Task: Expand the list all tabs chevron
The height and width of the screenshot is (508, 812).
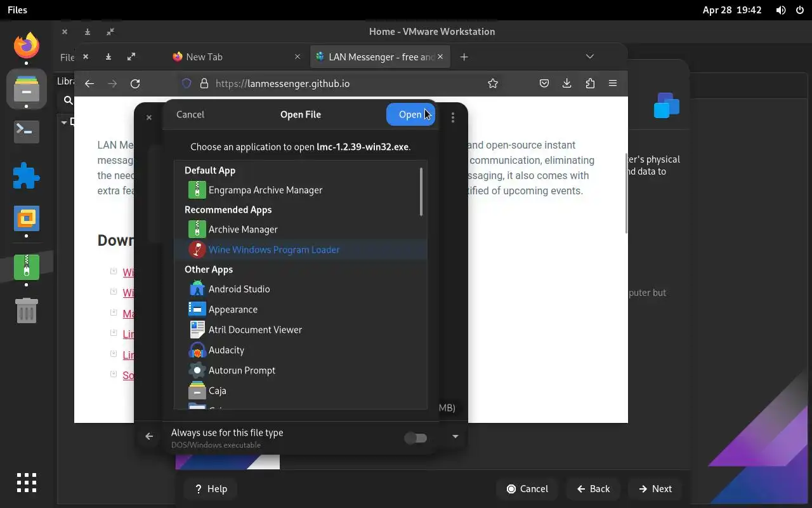Action: (x=590, y=57)
